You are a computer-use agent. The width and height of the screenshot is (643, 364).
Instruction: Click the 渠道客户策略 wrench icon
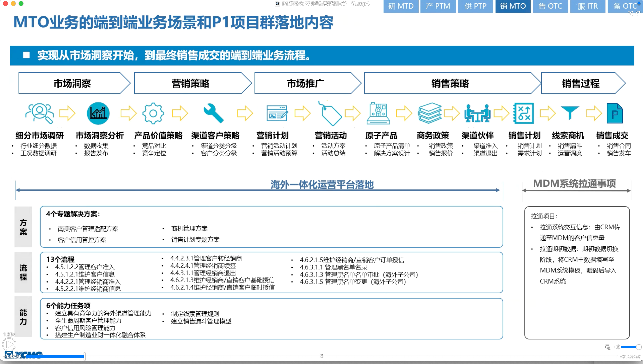213,113
